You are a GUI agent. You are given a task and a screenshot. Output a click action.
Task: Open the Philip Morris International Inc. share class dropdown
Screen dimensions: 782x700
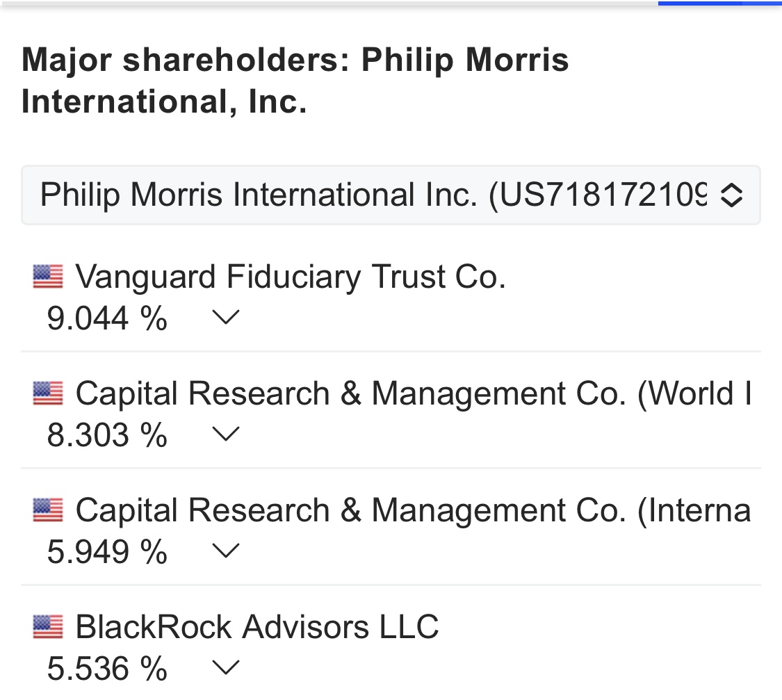tap(375, 195)
